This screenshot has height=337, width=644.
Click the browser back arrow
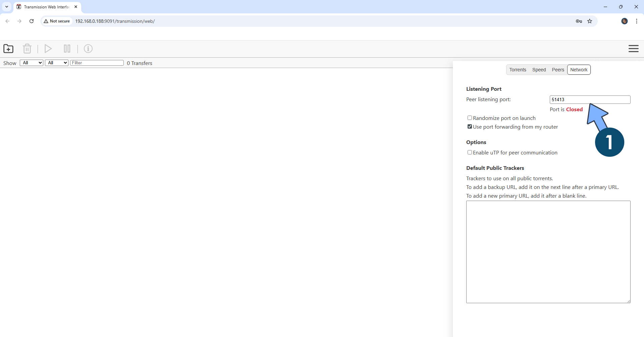click(7, 21)
